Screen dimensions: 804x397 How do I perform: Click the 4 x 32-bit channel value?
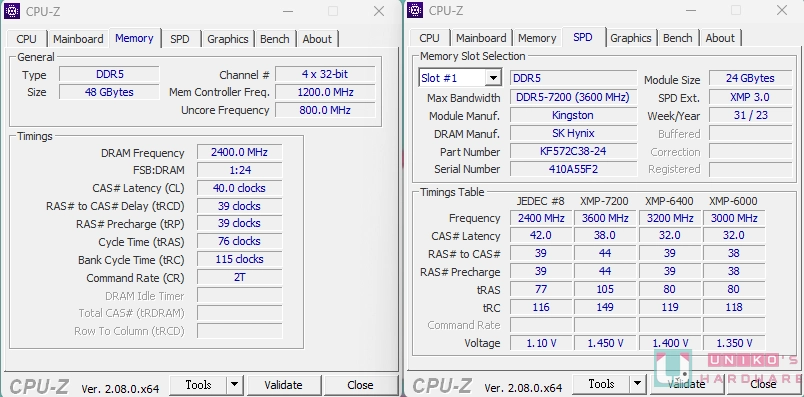tap(325, 74)
